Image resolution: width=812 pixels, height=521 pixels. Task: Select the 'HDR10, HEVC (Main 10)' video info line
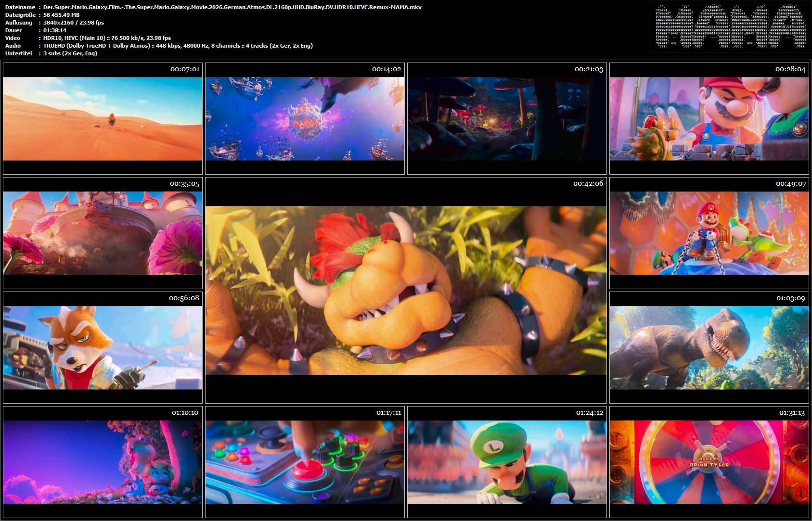pyautogui.click(x=107, y=38)
